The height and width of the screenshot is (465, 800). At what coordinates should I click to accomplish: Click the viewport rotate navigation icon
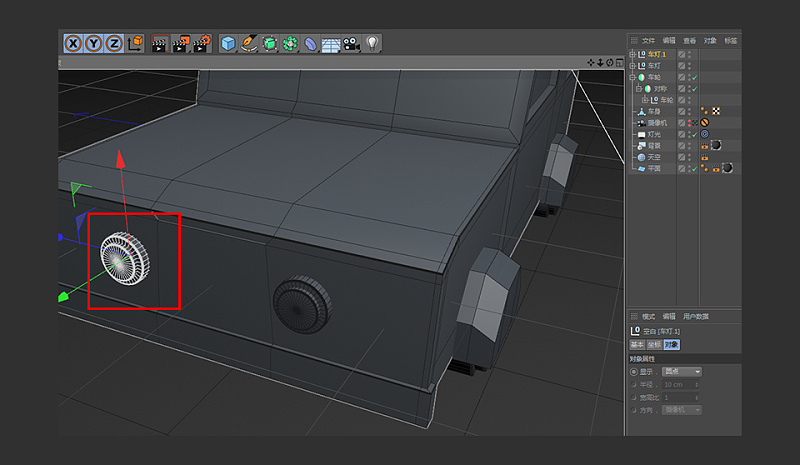(x=610, y=62)
